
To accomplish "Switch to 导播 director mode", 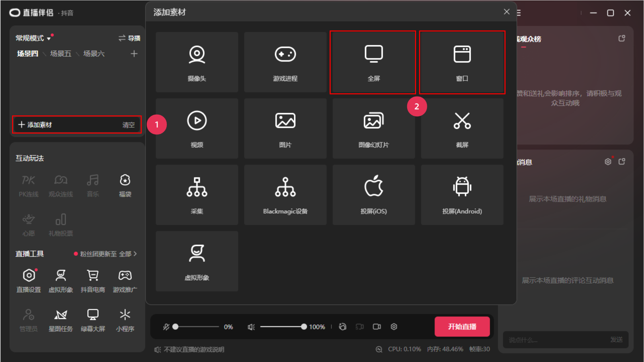I will (x=129, y=38).
